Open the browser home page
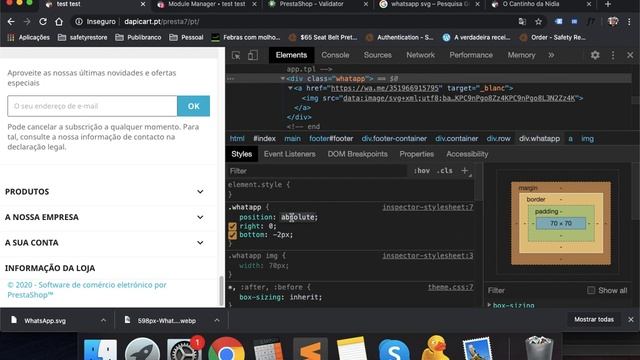The height and width of the screenshot is (360, 640). (x=59, y=22)
